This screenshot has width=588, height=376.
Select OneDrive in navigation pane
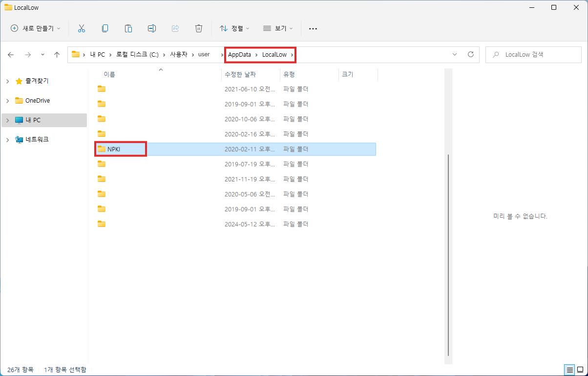tap(38, 101)
